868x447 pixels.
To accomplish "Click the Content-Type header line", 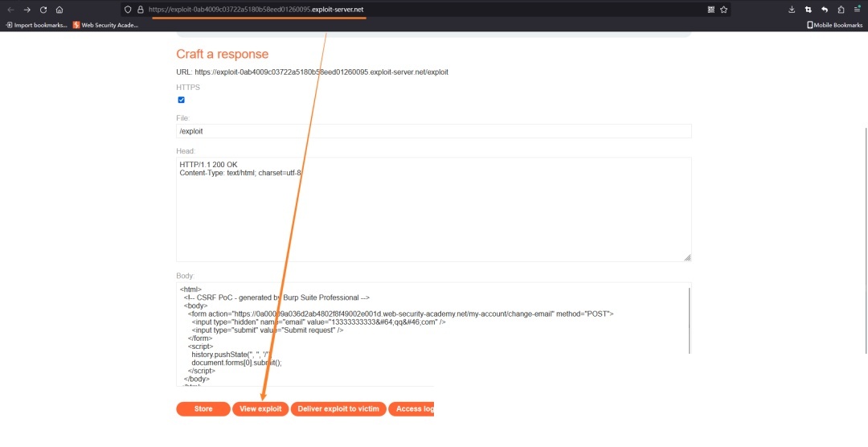I will click(x=241, y=173).
